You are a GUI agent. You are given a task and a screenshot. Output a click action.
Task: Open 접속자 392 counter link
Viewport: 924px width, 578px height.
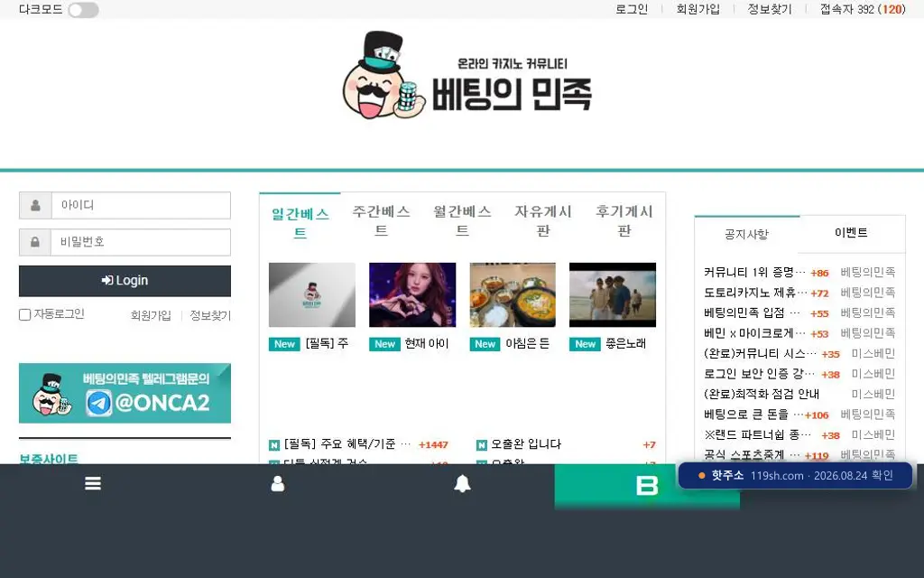click(862, 9)
